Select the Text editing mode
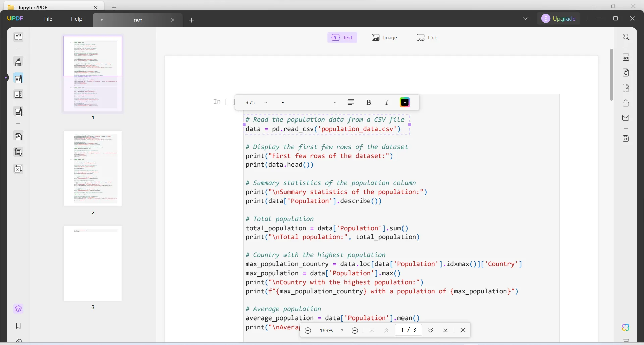Screen dimensions: 644x345 point(342,38)
